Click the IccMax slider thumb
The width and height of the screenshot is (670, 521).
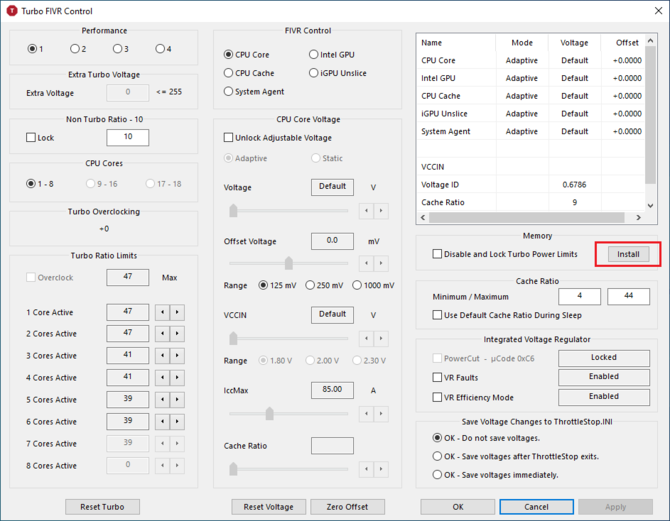click(269, 414)
